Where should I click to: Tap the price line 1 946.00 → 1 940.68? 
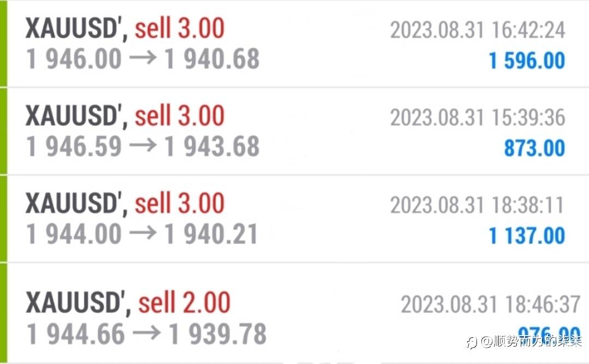click(x=143, y=59)
